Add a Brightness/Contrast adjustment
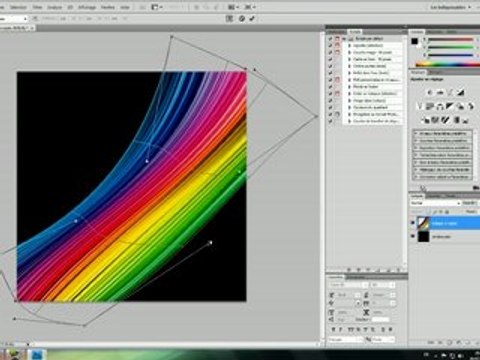This screenshot has height=360, width=480. 430,92
